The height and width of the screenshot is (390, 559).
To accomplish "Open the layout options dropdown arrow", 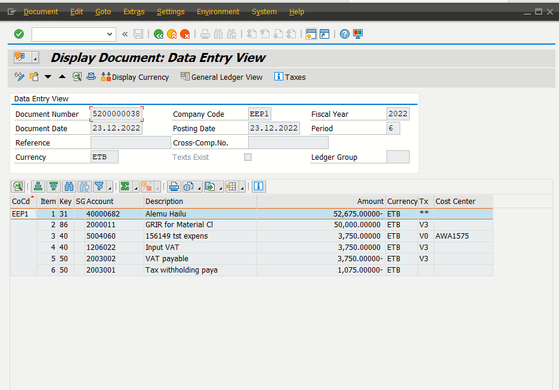I will tap(242, 187).
